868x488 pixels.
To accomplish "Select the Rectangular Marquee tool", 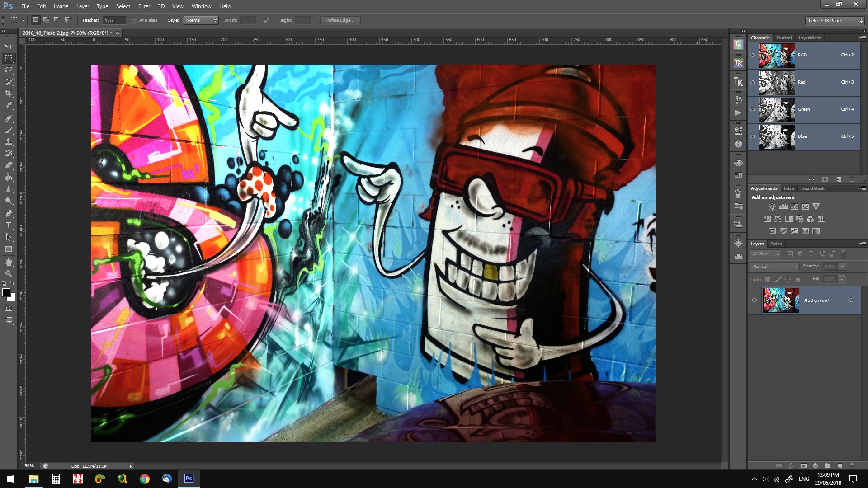I will click(x=9, y=58).
